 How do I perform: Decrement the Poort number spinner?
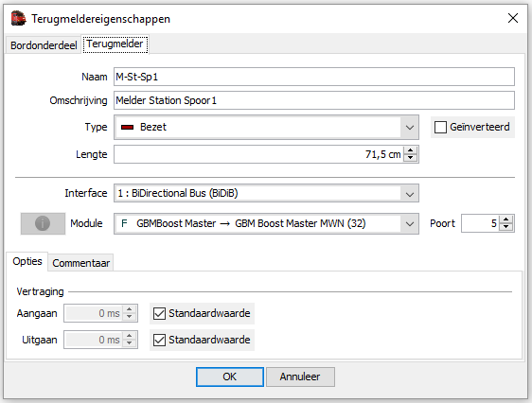point(506,227)
